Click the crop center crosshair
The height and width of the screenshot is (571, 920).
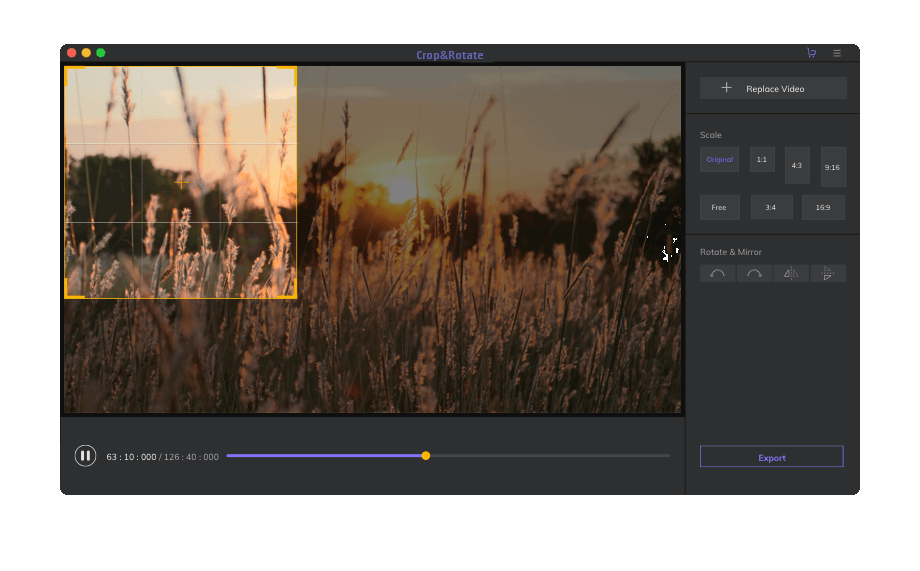181,182
